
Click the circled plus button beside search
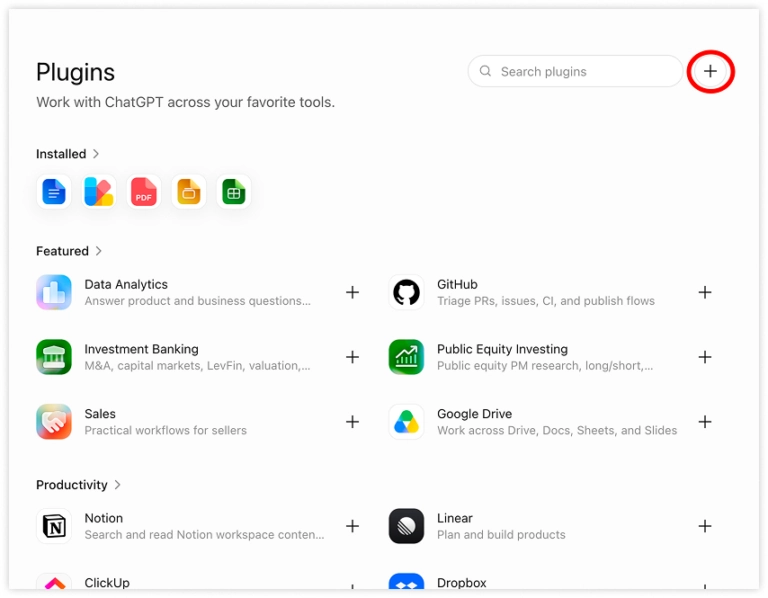[x=710, y=72]
